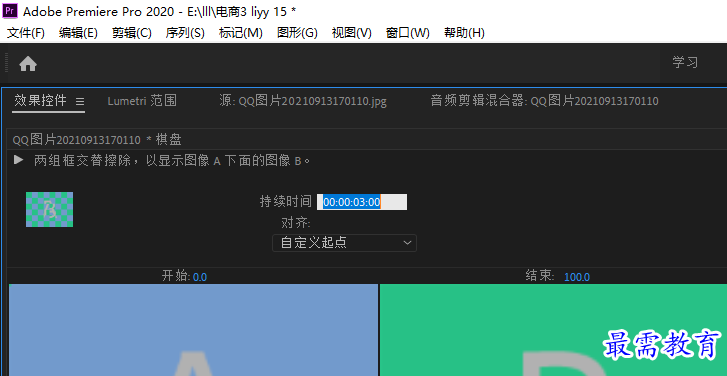Click the 持续时间 timecode field

362,202
